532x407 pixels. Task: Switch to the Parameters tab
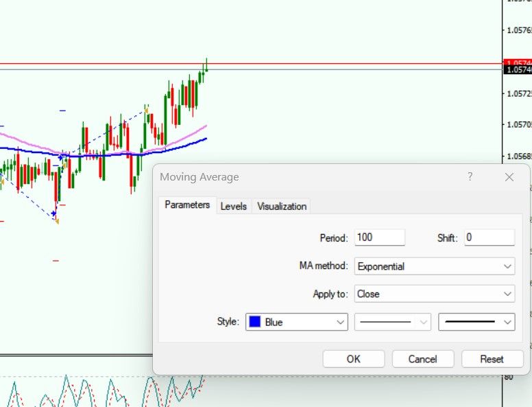187,205
